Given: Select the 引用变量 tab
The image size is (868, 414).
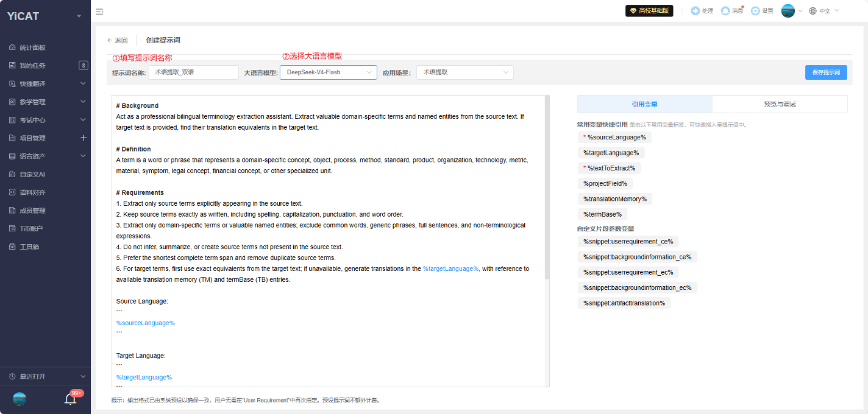Looking at the screenshot, I should (644, 104).
